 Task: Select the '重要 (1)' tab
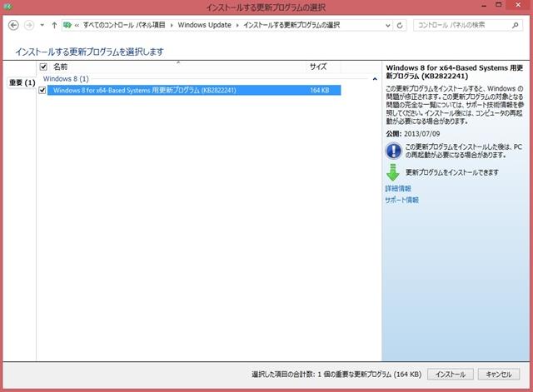tap(22, 82)
